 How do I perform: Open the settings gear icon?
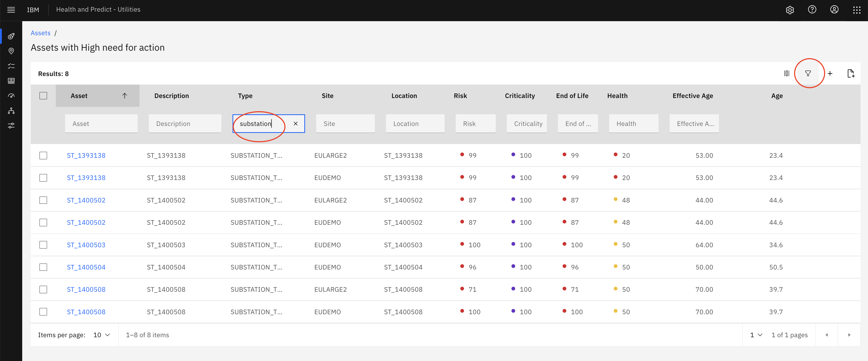click(x=790, y=10)
